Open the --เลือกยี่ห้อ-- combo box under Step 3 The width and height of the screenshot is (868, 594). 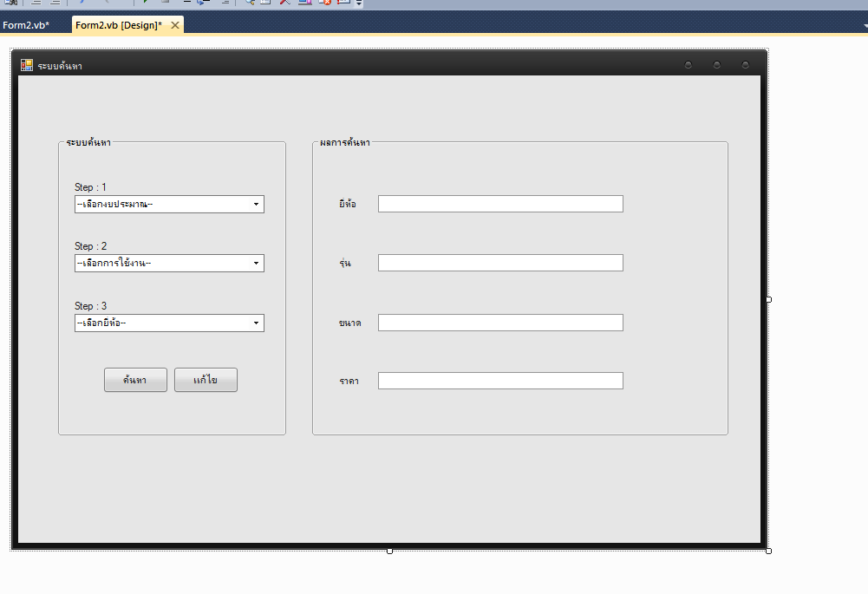pyautogui.click(x=169, y=323)
